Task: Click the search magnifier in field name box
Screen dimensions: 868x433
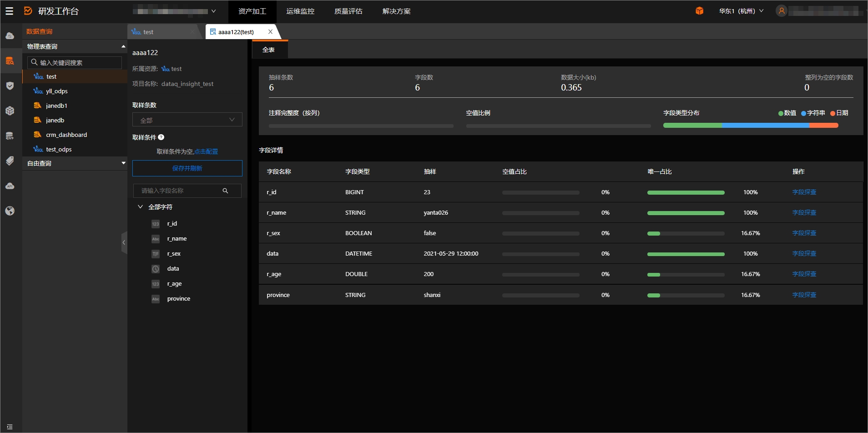Action: 225,191
